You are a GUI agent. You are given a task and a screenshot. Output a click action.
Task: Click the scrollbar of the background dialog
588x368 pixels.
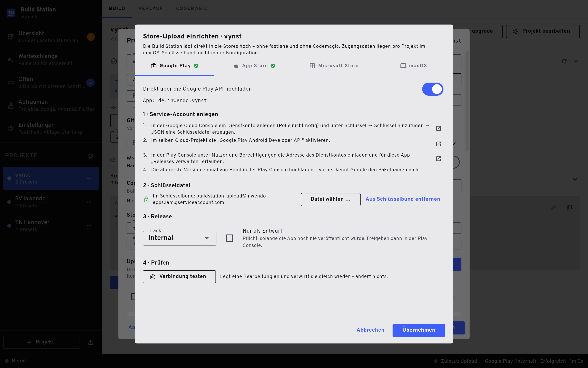[467, 101]
